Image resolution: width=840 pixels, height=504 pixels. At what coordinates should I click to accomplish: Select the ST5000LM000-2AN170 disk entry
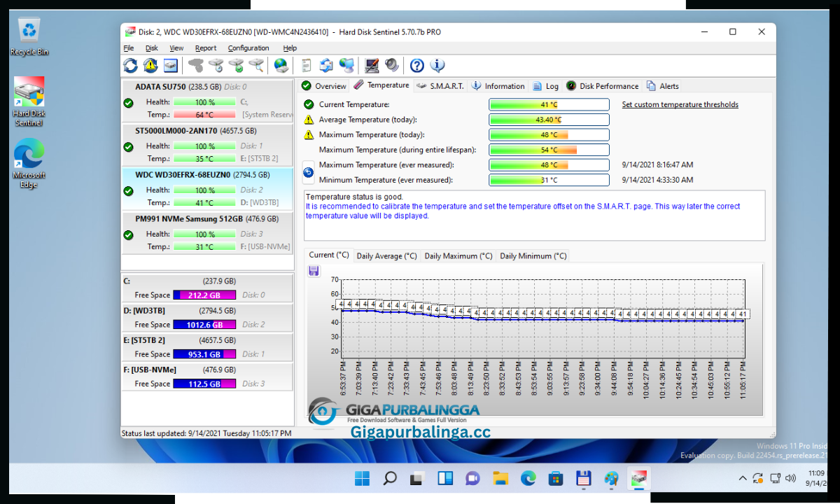[x=207, y=144]
